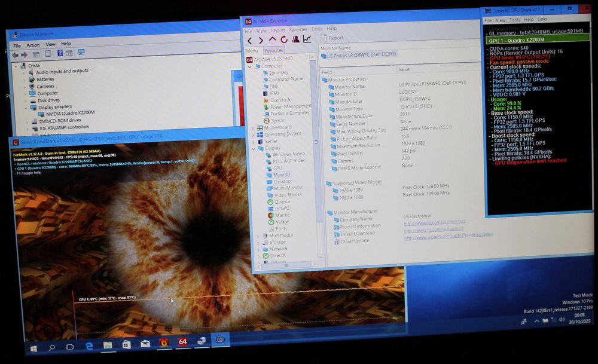Click the Windows Start button
The image size is (598, 364).
point(33,348)
